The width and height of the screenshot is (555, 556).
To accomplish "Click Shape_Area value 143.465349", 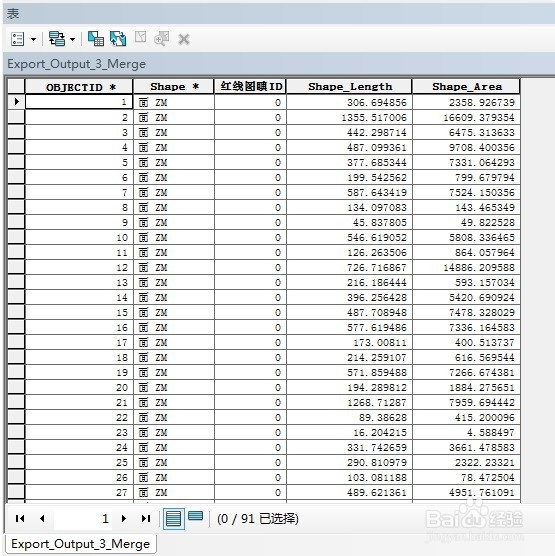I will pyautogui.click(x=484, y=207).
